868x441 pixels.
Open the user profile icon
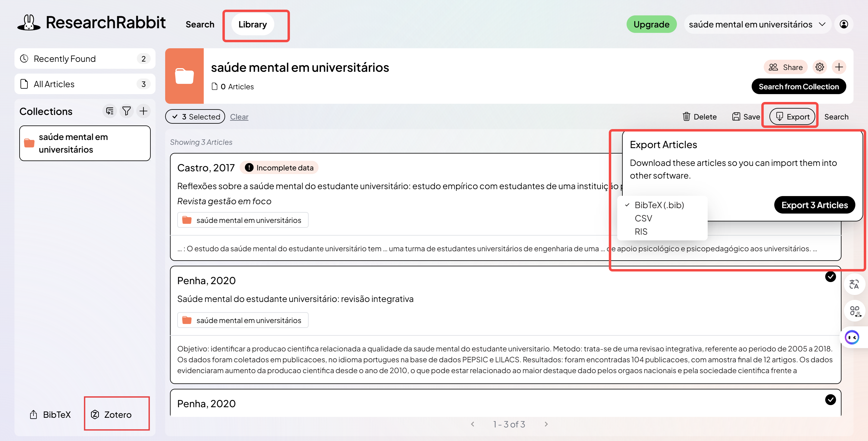coord(844,24)
